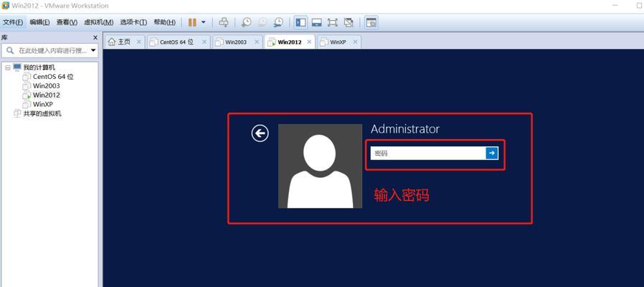
Task: Select Win2003 in the library tree
Action: [x=46, y=85]
